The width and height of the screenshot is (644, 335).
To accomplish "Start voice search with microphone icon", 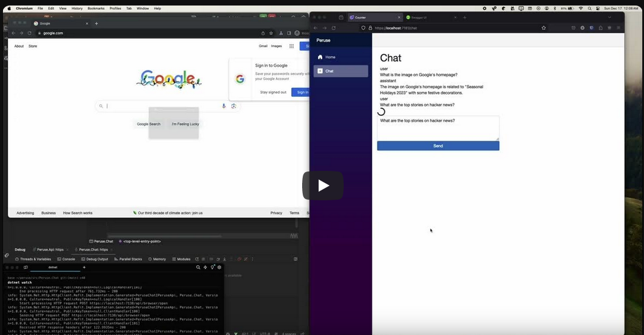I will [x=224, y=106].
